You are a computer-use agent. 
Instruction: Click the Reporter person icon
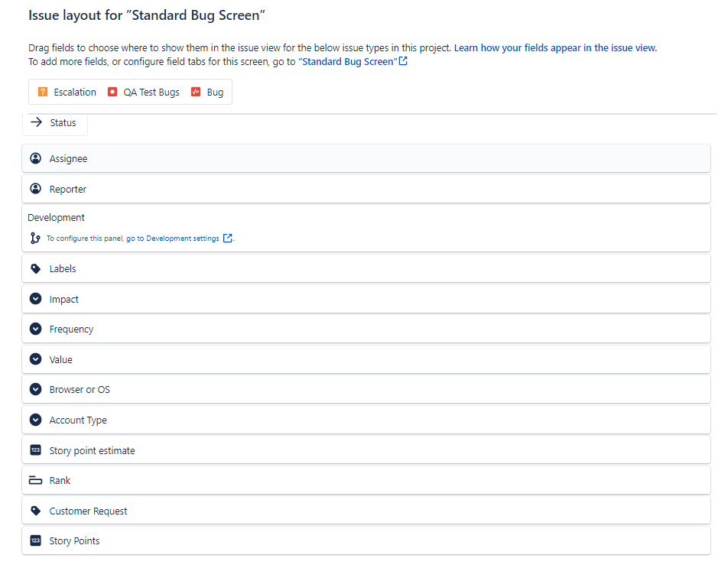tap(35, 189)
